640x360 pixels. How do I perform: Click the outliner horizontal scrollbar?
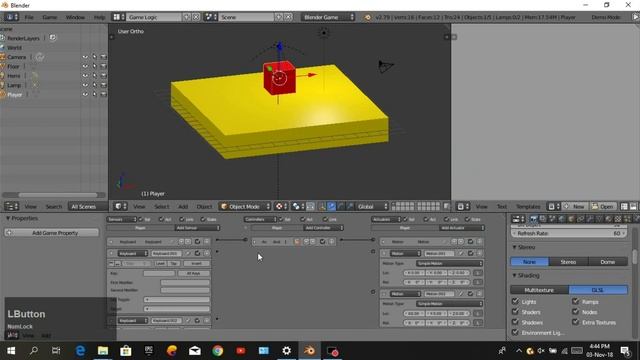(x=58, y=195)
